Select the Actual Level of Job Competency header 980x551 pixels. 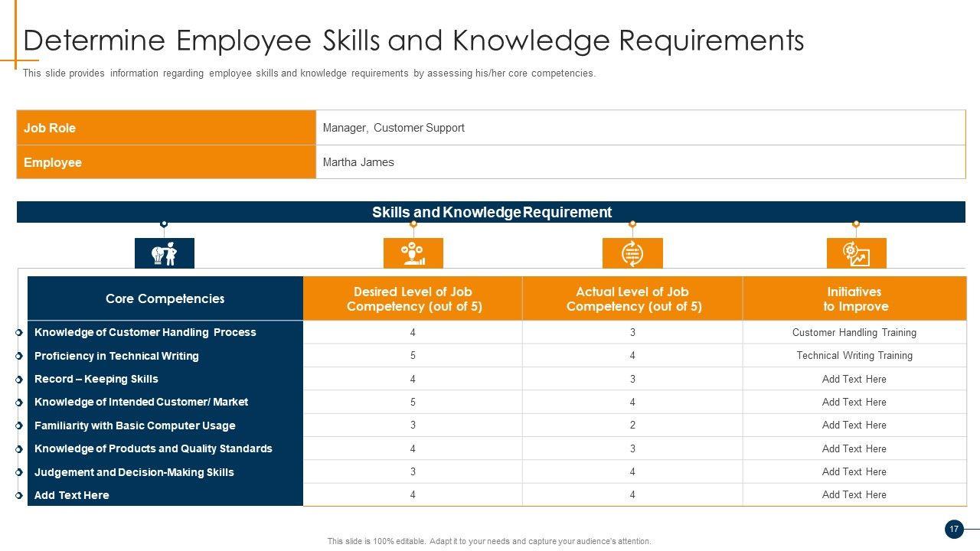[632, 299]
